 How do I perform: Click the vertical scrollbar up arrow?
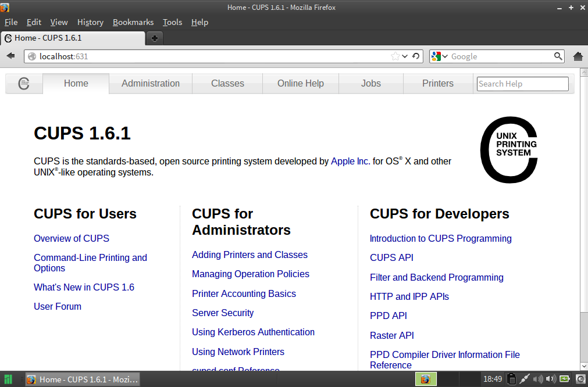(x=584, y=72)
